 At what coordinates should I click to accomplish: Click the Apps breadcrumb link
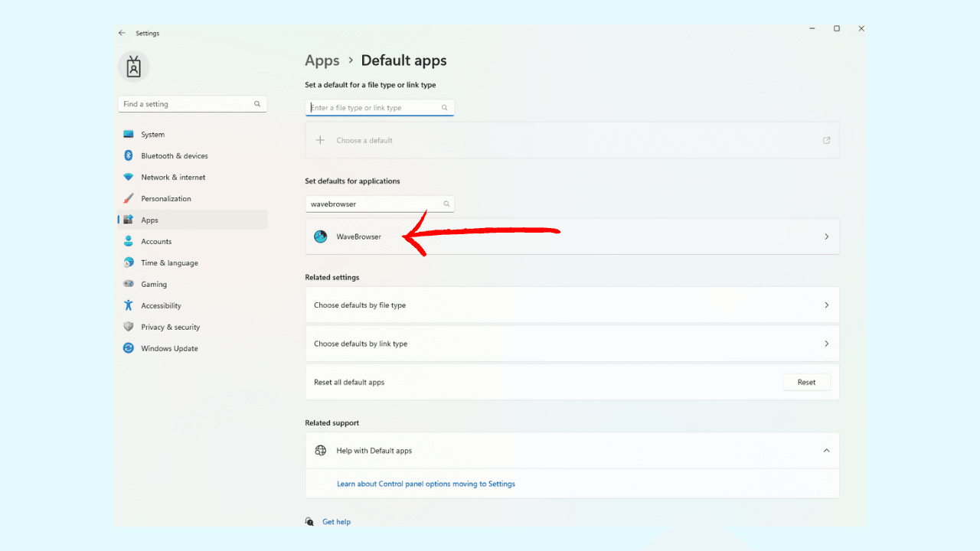322,60
